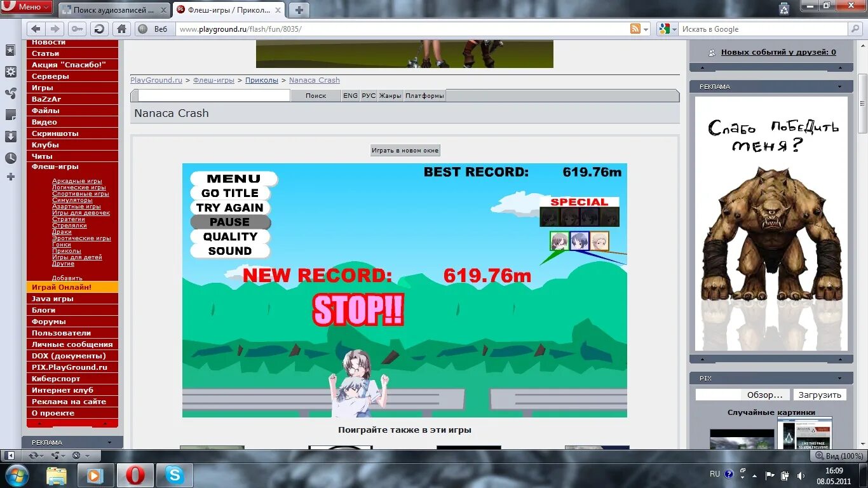
Task: Open Opera notes sidebar panel
Action: [x=10, y=115]
